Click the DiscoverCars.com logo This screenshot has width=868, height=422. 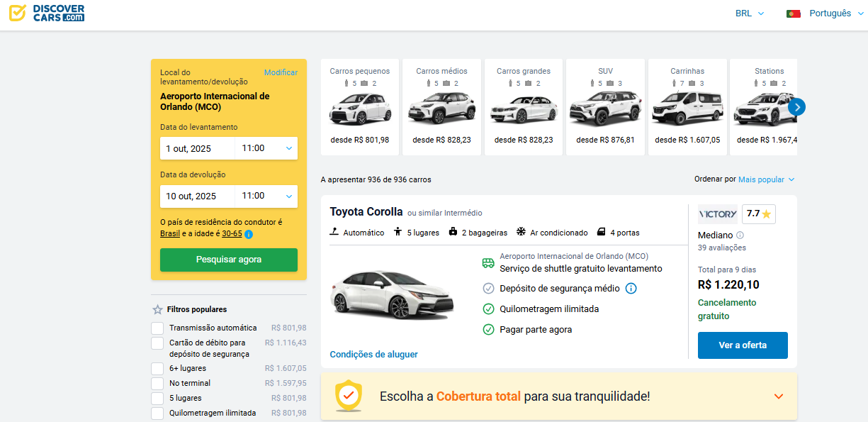[47, 13]
